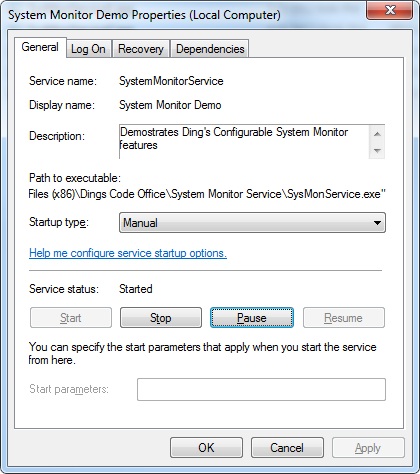Image resolution: width=420 pixels, height=474 pixels.
Task: Dismiss the dialog with Cancel
Action: [x=287, y=448]
